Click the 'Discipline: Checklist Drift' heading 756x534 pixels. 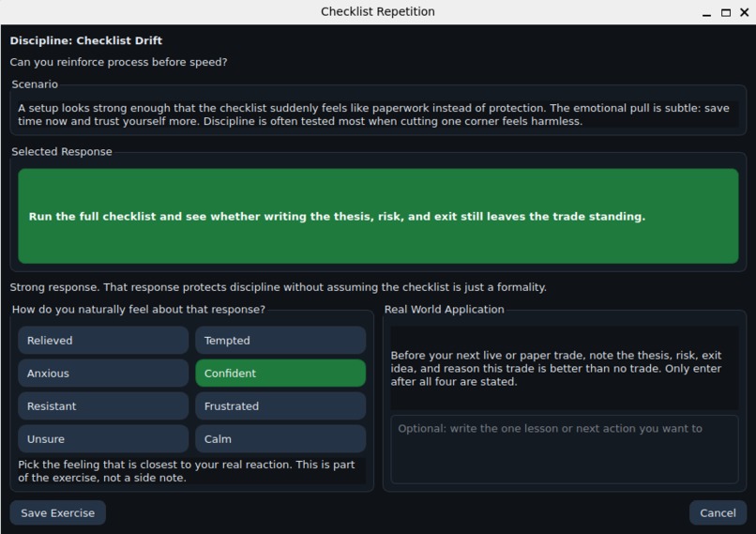click(x=85, y=40)
